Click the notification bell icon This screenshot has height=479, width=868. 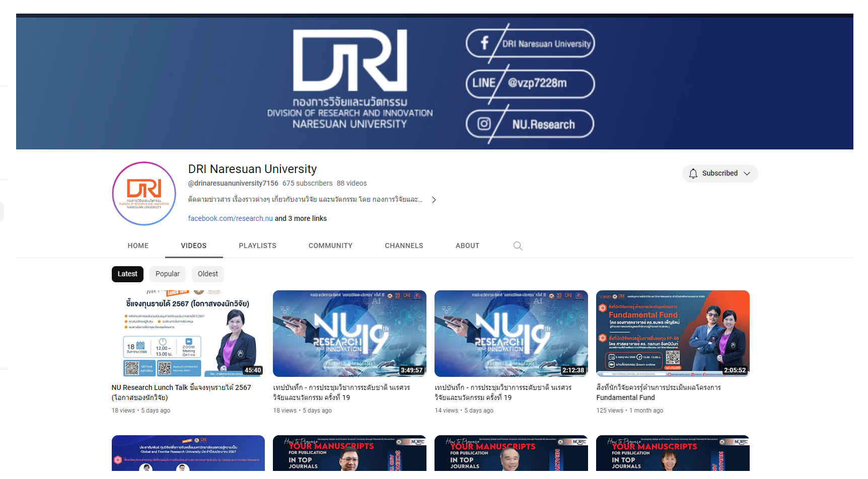693,173
